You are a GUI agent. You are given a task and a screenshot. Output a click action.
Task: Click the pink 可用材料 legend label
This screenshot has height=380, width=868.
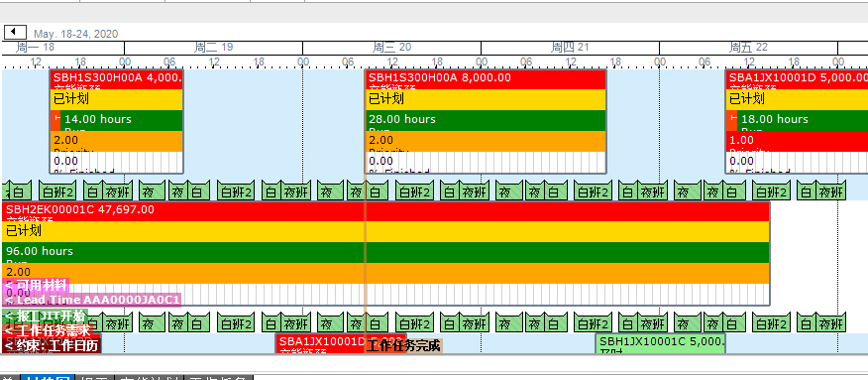pos(36,286)
